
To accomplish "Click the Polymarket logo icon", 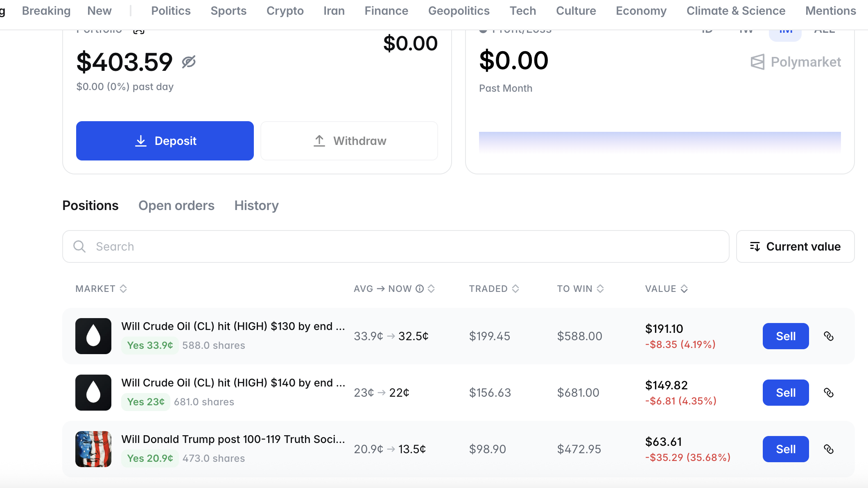I will [757, 62].
